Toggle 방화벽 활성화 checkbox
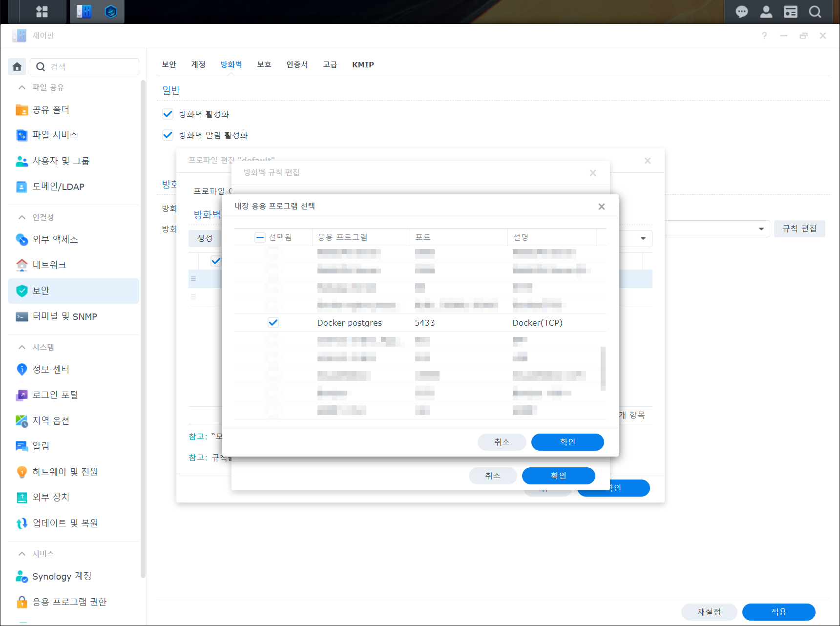840x626 pixels. pyautogui.click(x=168, y=114)
